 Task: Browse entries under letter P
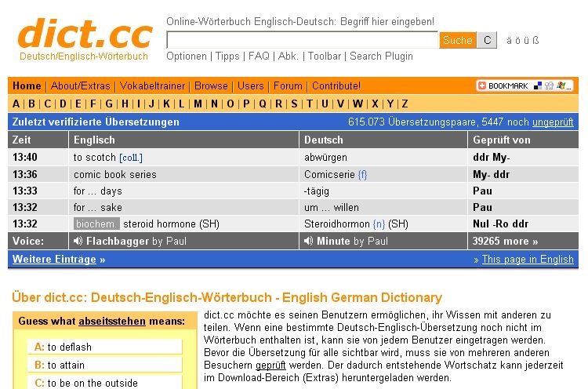click(246, 104)
